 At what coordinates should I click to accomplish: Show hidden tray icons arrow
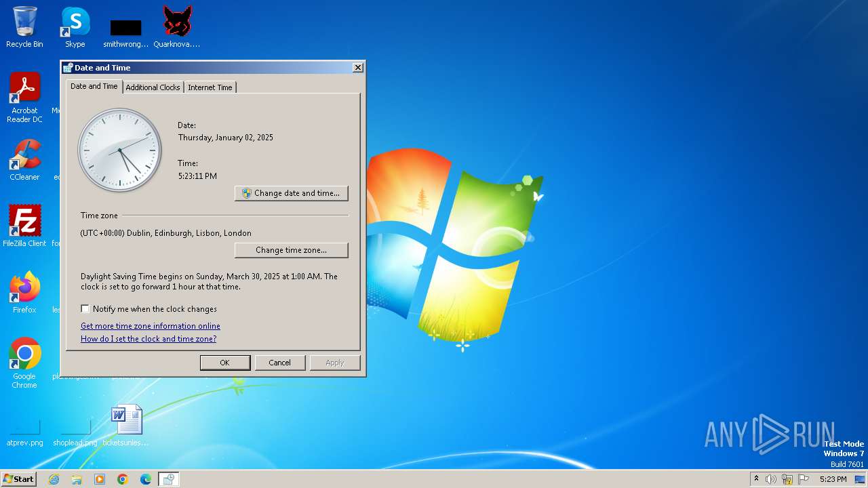click(756, 479)
